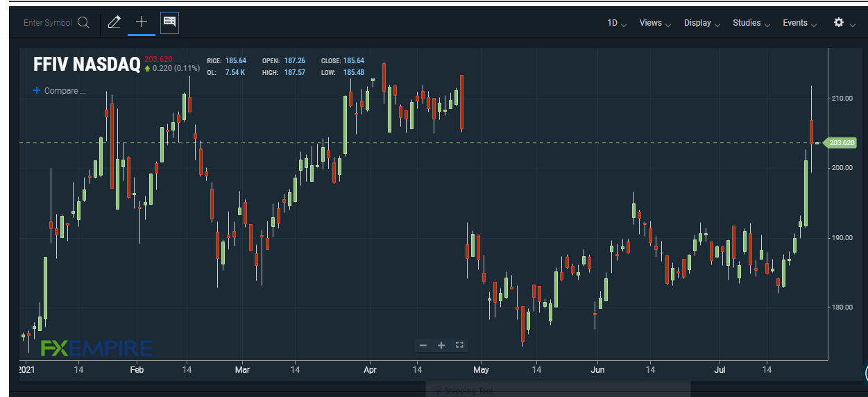Click the 180.00 price axis label
This screenshot has height=397, width=868.
tap(843, 307)
